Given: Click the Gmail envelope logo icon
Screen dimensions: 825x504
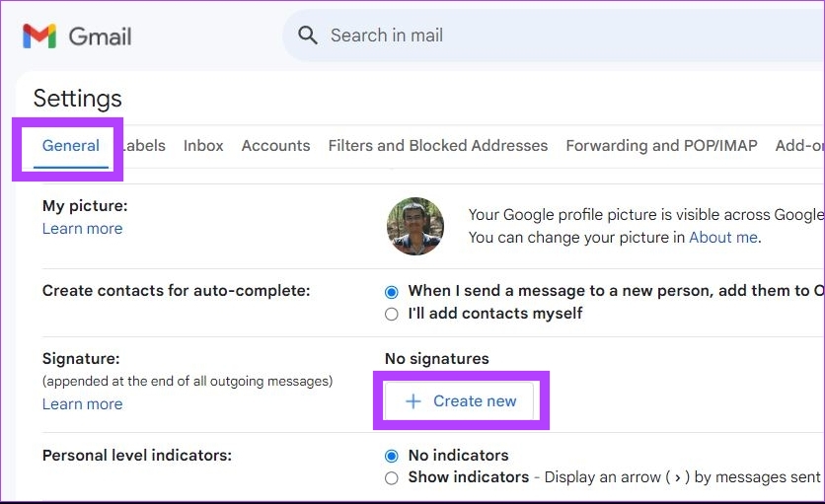Looking at the screenshot, I should click(x=39, y=36).
